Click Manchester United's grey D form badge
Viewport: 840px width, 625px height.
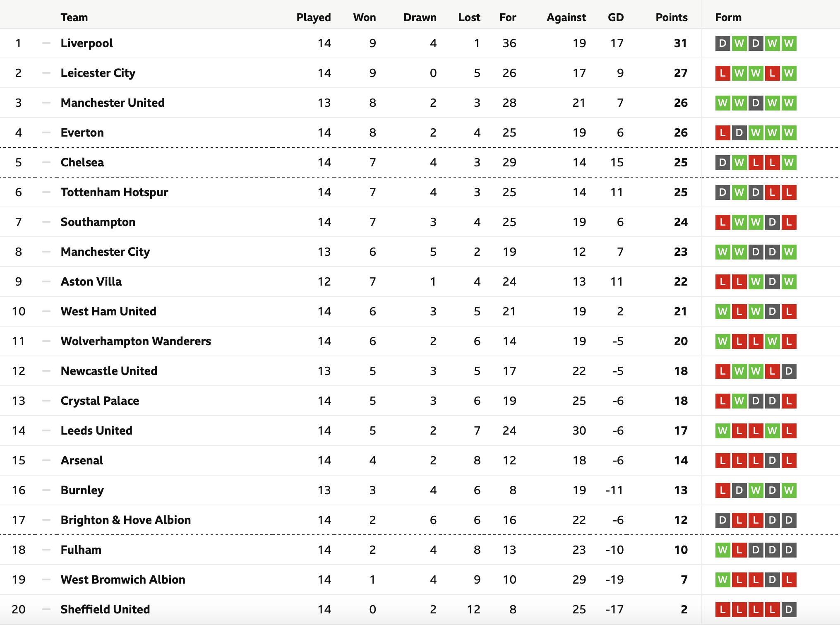pos(756,103)
